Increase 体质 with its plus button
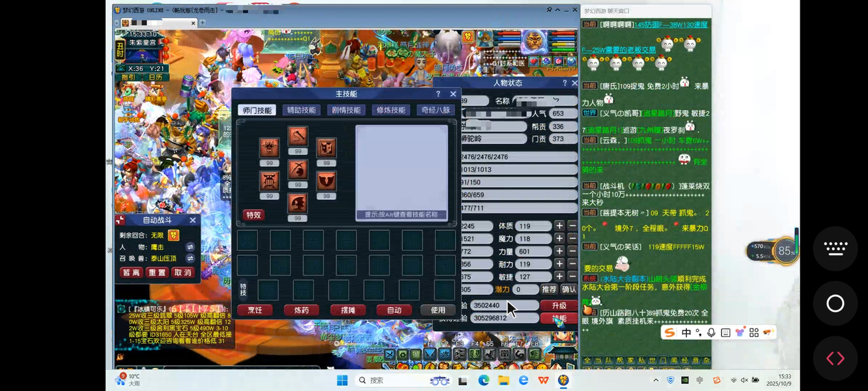 coord(559,226)
